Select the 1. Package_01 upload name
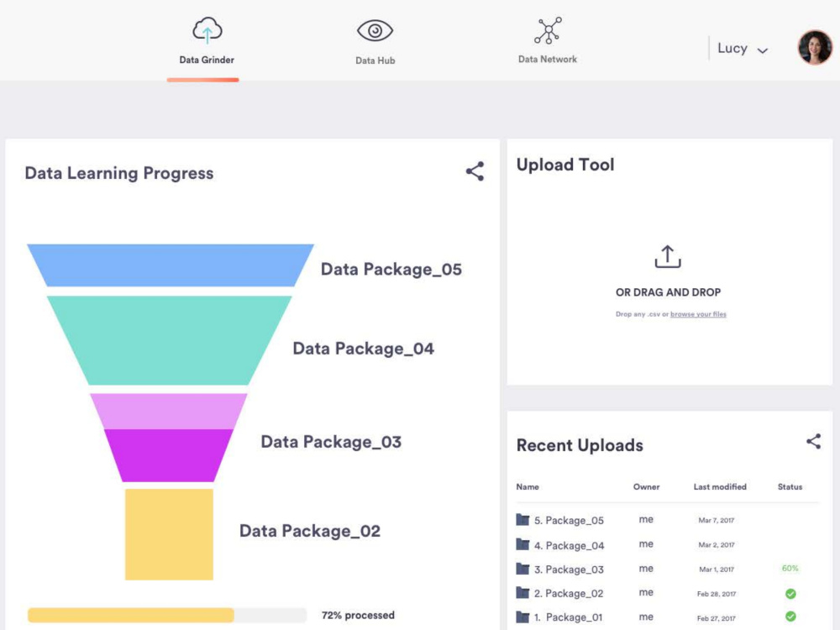 pyautogui.click(x=568, y=617)
